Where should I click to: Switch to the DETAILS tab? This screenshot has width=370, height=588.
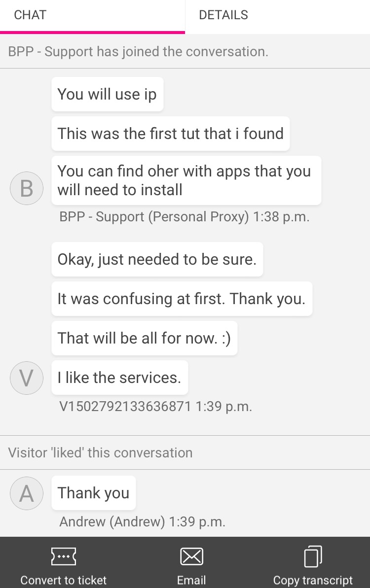point(278,16)
